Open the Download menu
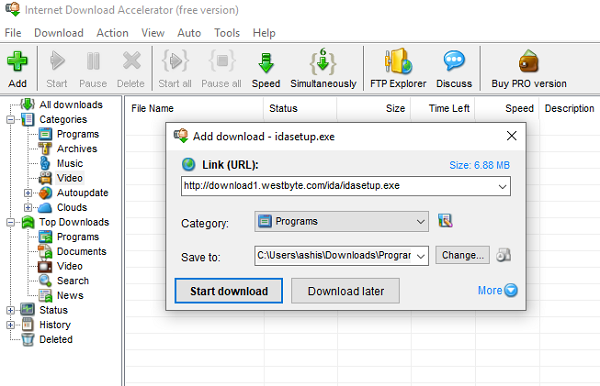The width and height of the screenshot is (600, 386). click(59, 33)
